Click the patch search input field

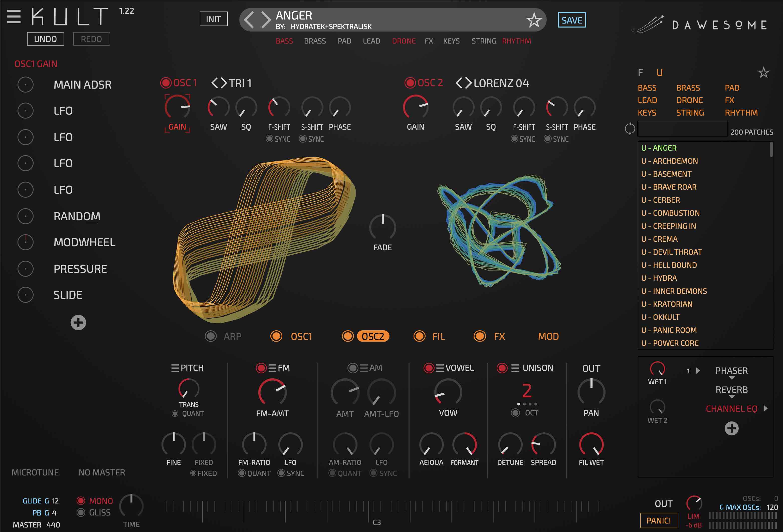682,129
